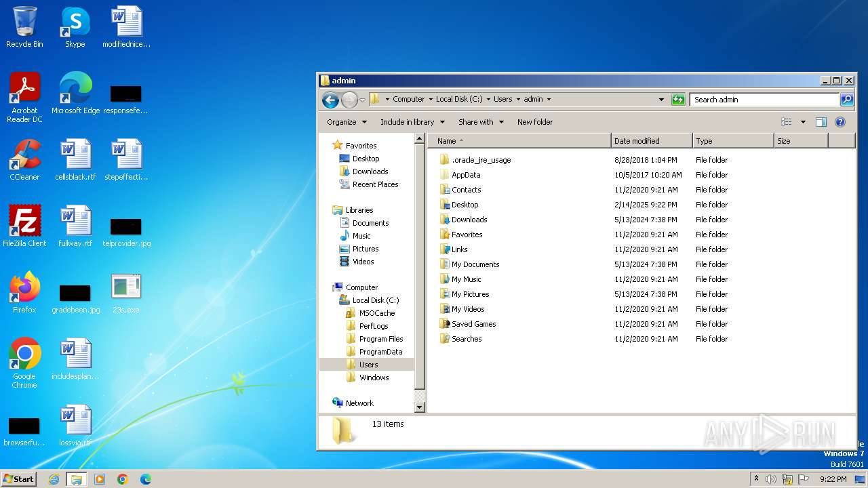This screenshot has width=868, height=488.
Task: Click Users segment in address bar
Action: click(x=502, y=99)
